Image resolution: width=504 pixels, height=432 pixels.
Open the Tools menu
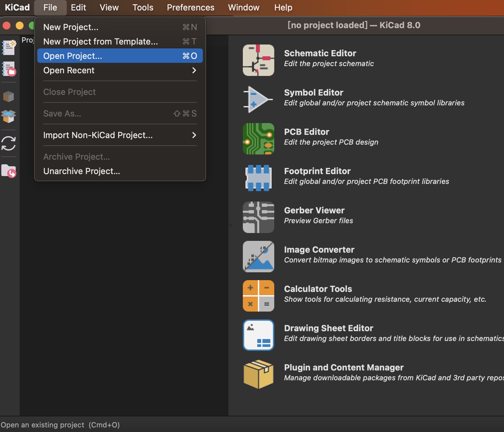coord(143,8)
